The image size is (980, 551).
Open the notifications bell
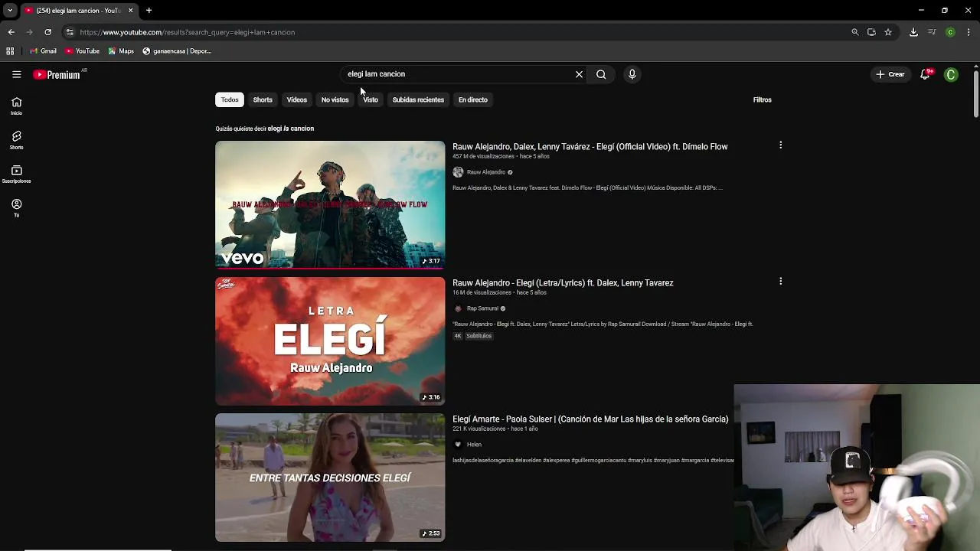click(925, 74)
